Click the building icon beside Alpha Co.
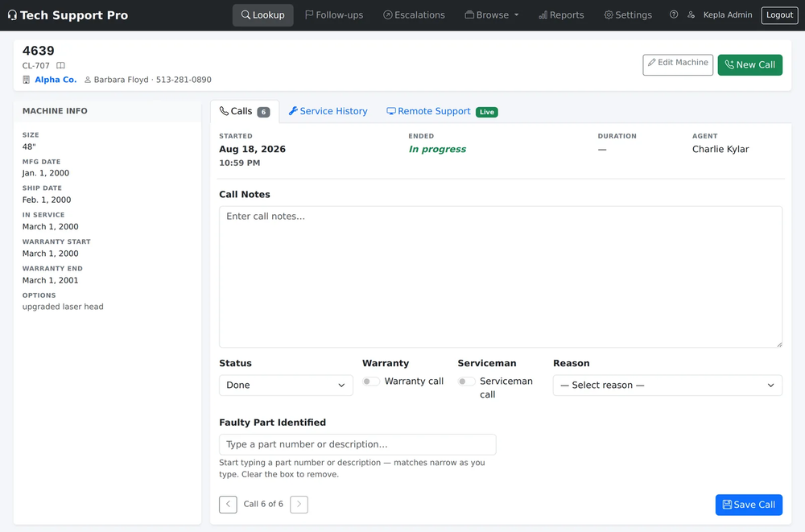The width and height of the screenshot is (805, 532). point(27,80)
